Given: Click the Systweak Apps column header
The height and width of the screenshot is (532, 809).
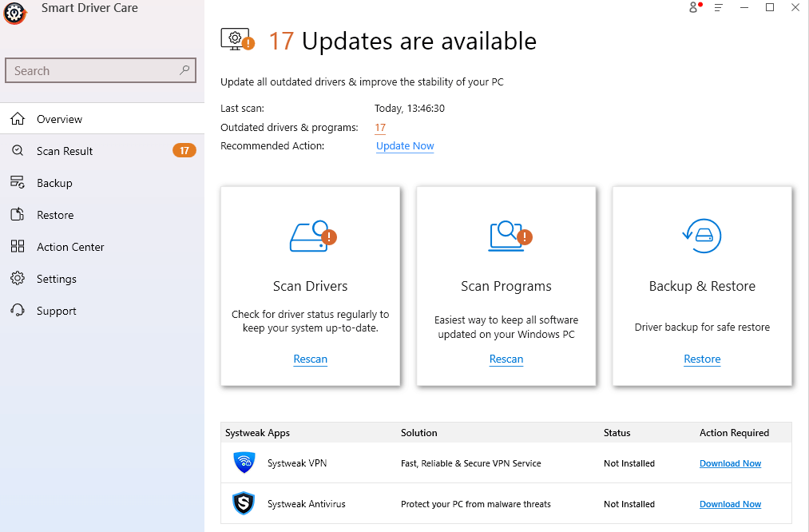Looking at the screenshot, I should (x=257, y=433).
